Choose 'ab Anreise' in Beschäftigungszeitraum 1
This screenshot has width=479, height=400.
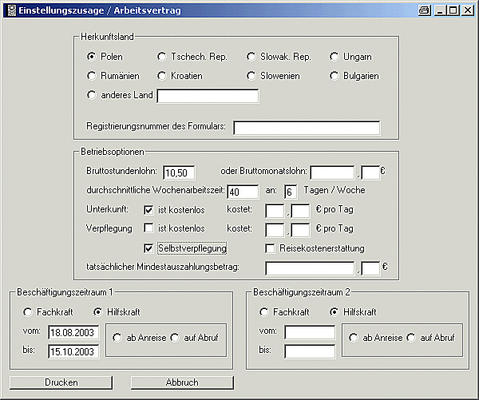117,338
